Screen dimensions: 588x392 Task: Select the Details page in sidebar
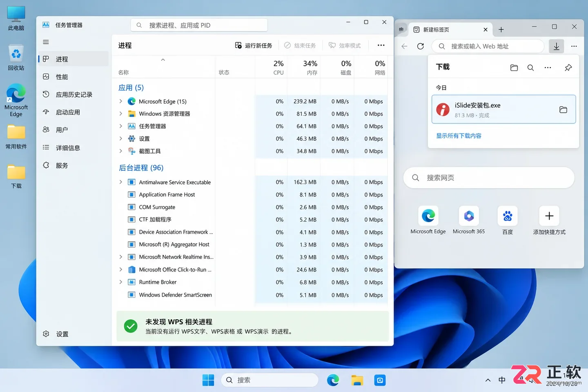(73, 147)
